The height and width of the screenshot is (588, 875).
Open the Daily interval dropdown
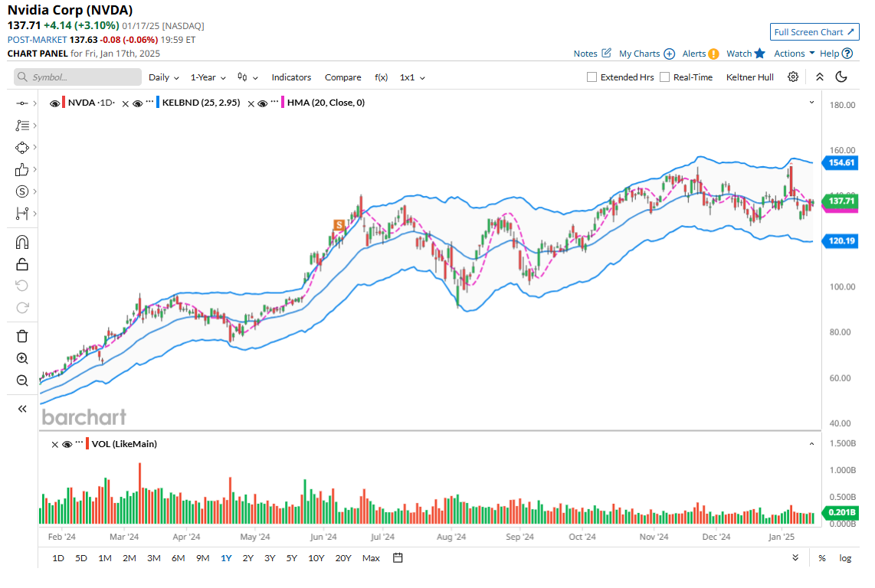pos(163,77)
